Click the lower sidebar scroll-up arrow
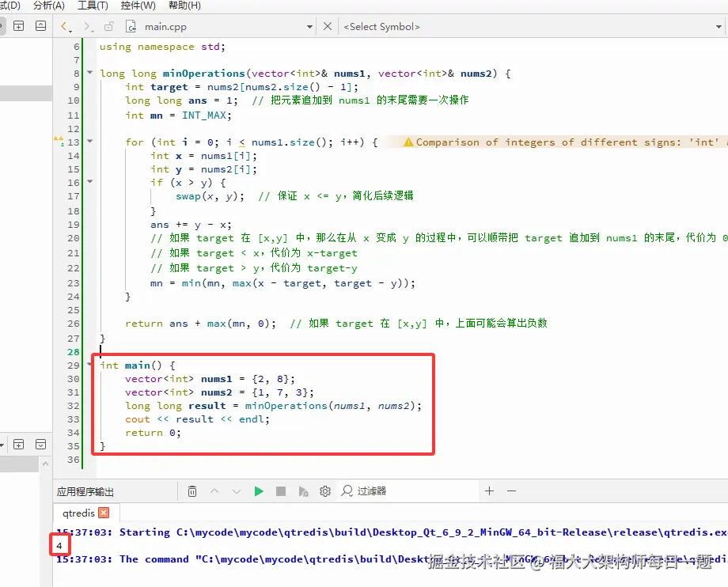728x587 pixels. click(x=46, y=464)
